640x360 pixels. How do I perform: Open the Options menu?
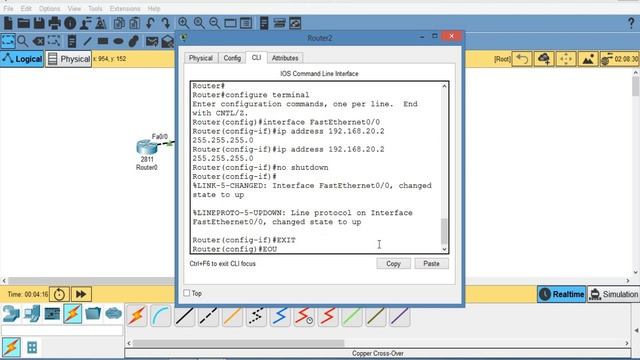point(49,8)
